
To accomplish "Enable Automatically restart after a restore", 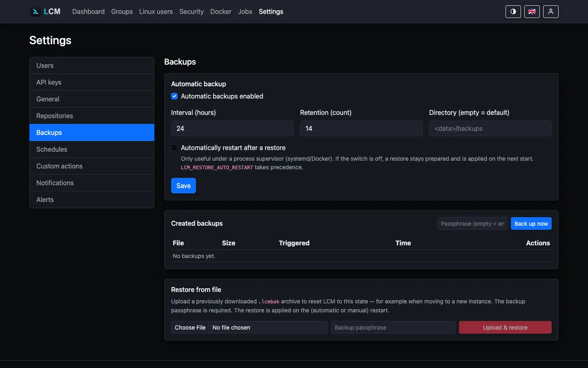I will (174, 148).
